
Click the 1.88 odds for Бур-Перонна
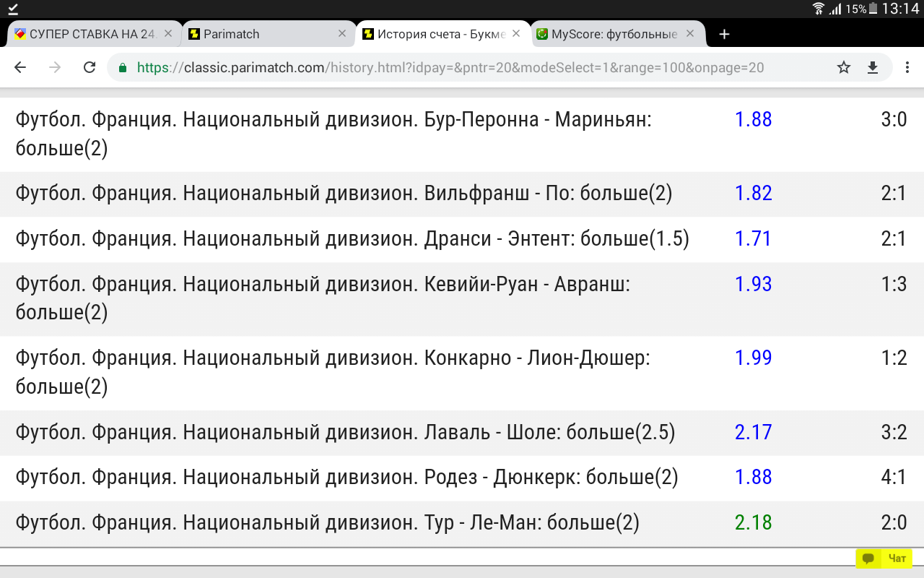[753, 119]
